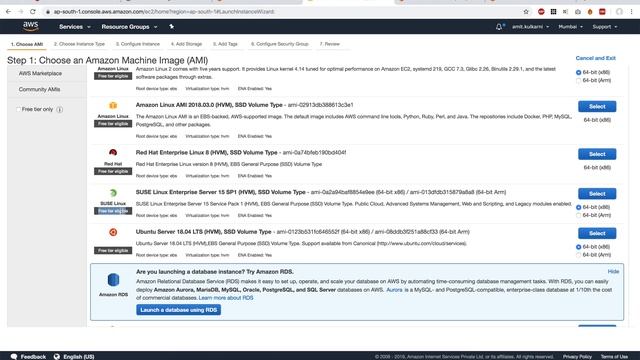The height and width of the screenshot is (360, 640).
Task: Open the browser three-dot menu
Action: 631,11
